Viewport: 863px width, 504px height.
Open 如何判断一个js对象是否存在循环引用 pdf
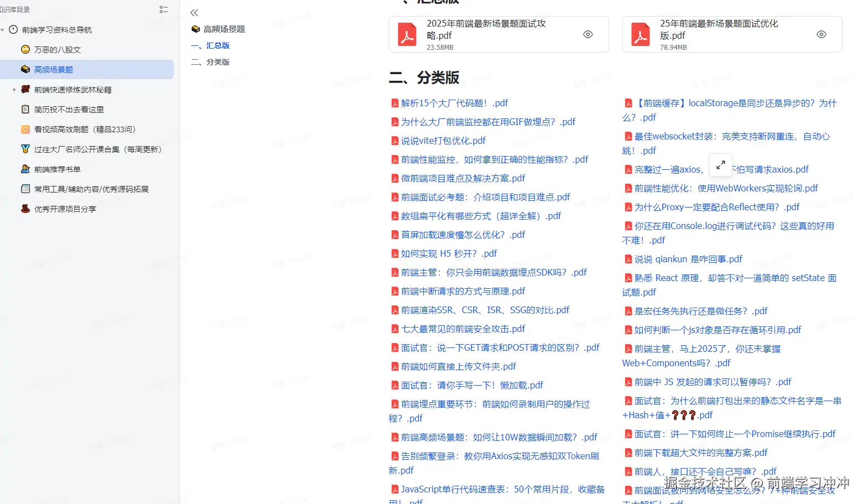coord(718,330)
